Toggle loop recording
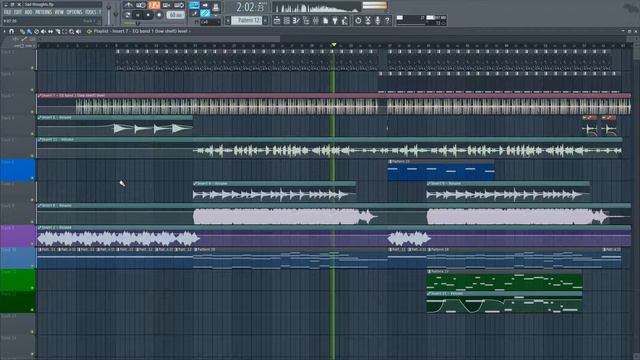 point(180,4)
